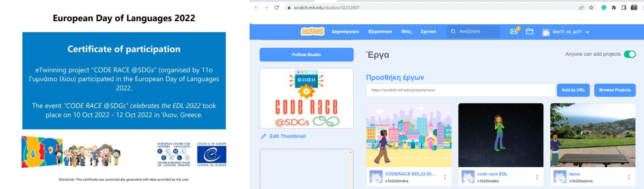Go forward in the browser
The height and width of the screenshot is (189, 644).
pyautogui.click(x=266, y=8)
